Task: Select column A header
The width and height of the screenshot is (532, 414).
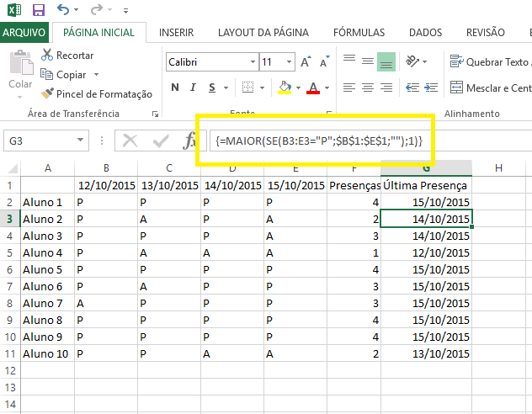Action: click(x=48, y=167)
